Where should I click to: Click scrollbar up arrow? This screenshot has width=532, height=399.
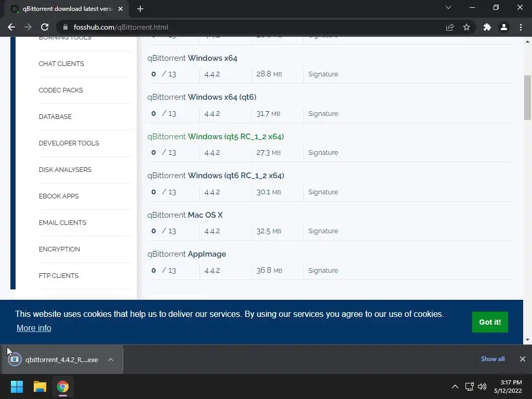pyautogui.click(x=527, y=42)
